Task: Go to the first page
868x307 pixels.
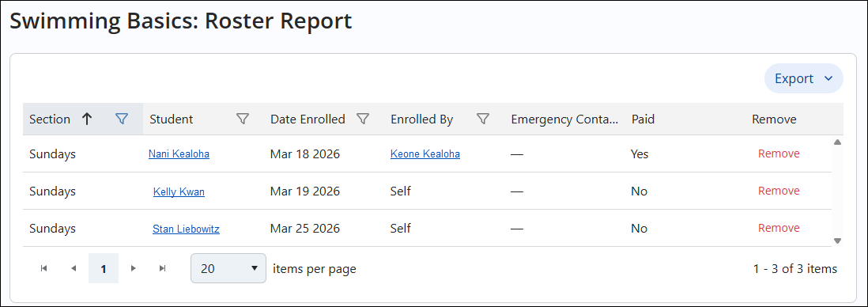Action: (43, 268)
